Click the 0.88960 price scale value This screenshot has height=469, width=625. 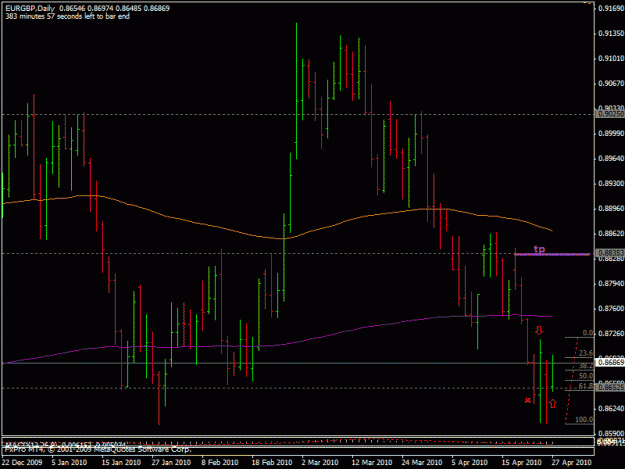611,209
